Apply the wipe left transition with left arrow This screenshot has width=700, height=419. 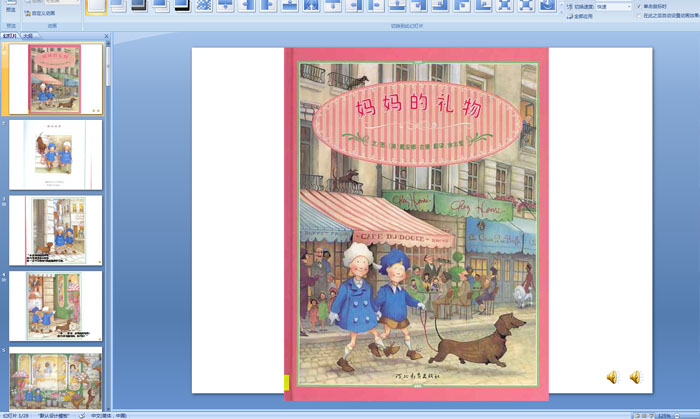click(x=246, y=6)
